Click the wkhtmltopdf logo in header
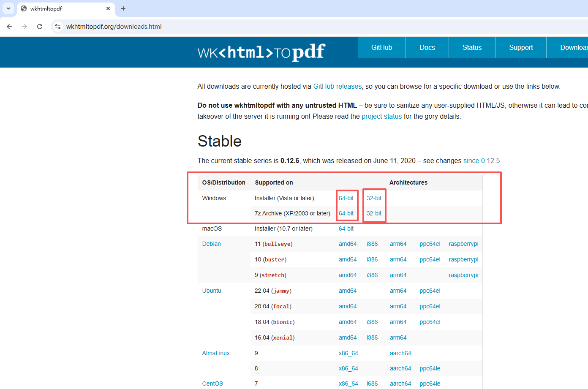Viewport: 588px width, 389px height. (261, 52)
